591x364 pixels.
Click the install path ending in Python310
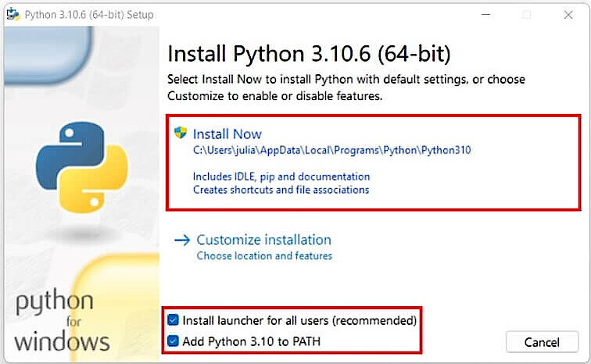point(332,150)
